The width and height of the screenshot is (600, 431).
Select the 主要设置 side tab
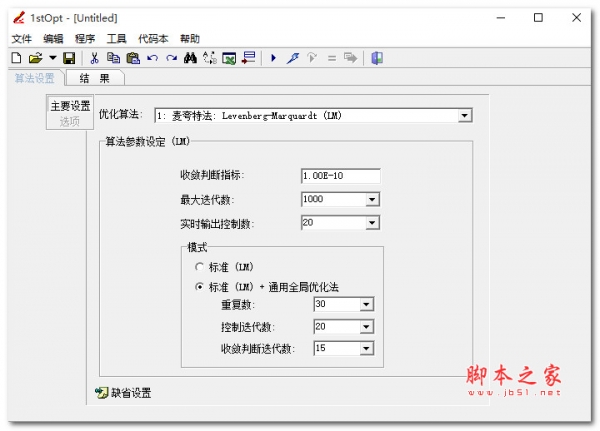[70, 106]
